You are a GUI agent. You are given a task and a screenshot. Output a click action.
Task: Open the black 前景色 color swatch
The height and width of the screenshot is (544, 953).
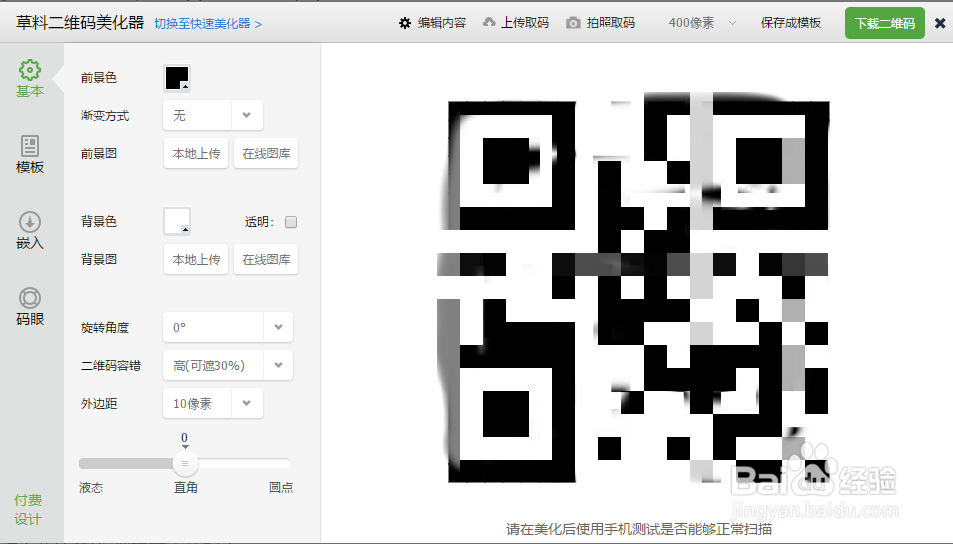(177, 78)
